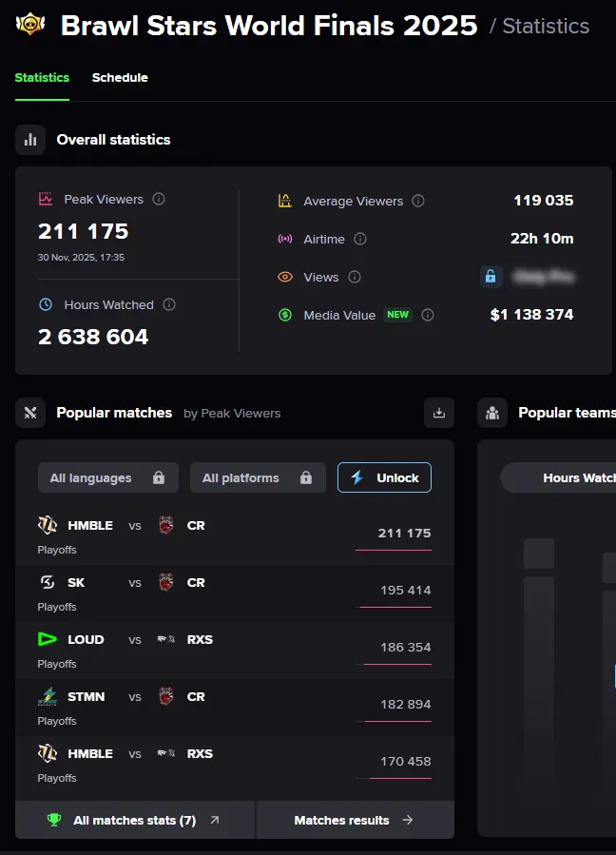Click the download icon beside Popular matches
Viewport: 616px width, 855px height.
[438, 413]
